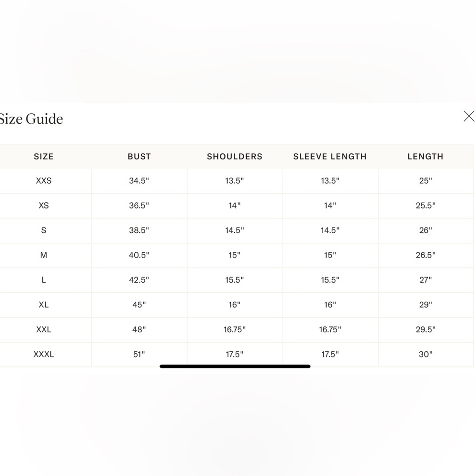Select the BUST column header
The image size is (476, 476).
pyautogui.click(x=139, y=157)
